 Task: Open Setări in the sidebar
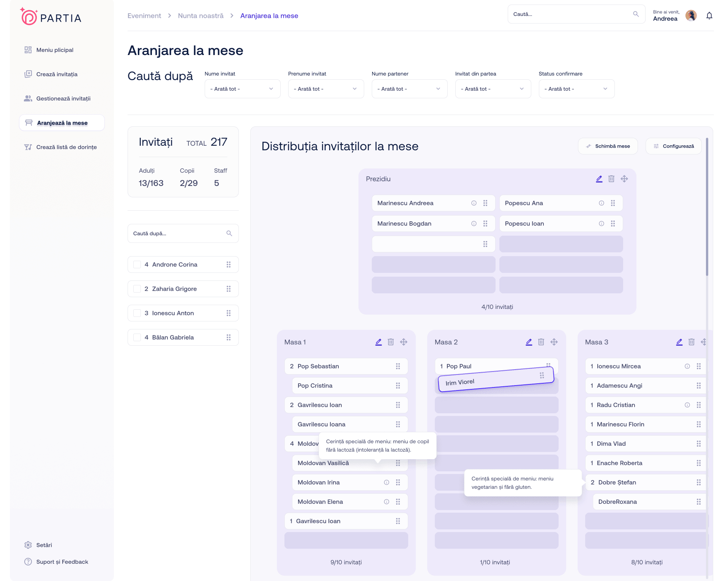[x=38, y=545]
